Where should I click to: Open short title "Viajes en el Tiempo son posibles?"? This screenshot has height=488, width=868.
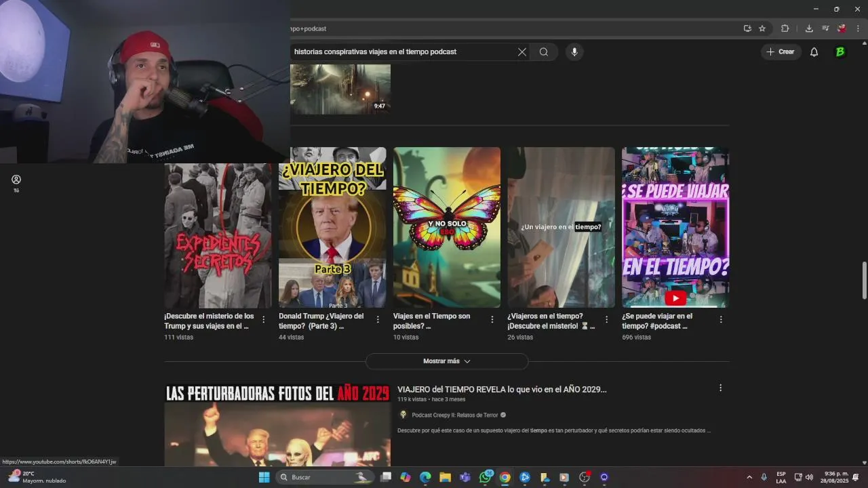coord(432,321)
